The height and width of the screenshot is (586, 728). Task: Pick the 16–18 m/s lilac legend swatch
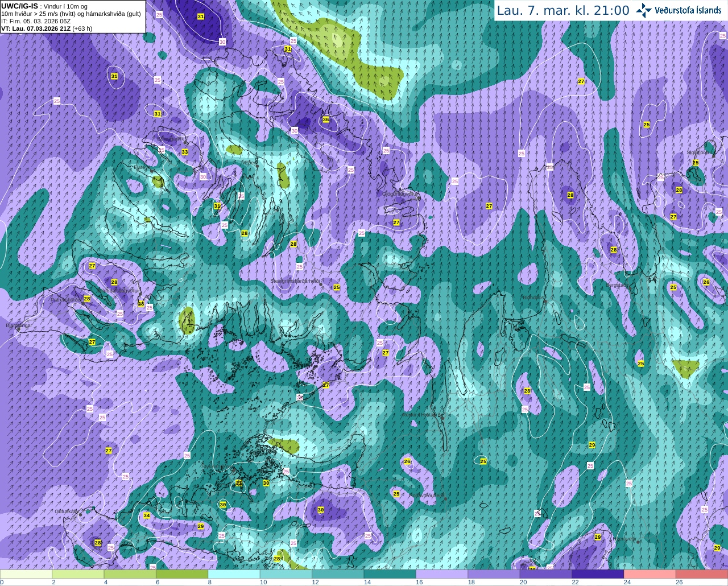coord(442,574)
